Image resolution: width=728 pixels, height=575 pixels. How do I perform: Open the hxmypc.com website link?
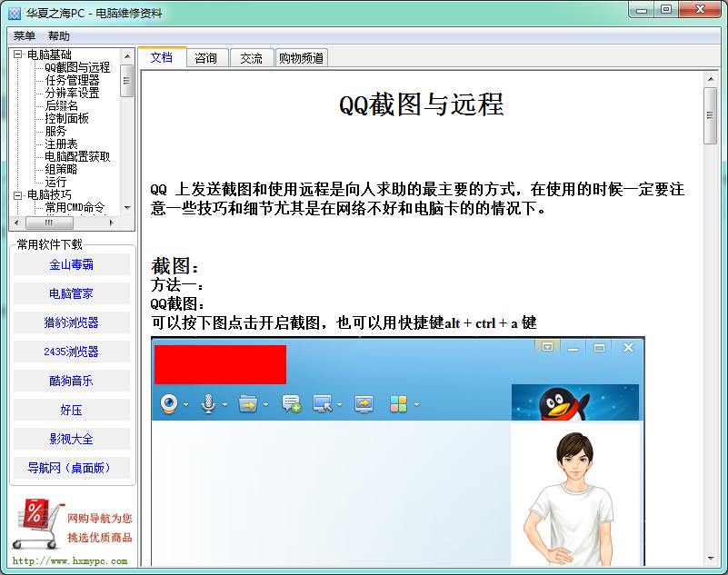click(70, 561)
